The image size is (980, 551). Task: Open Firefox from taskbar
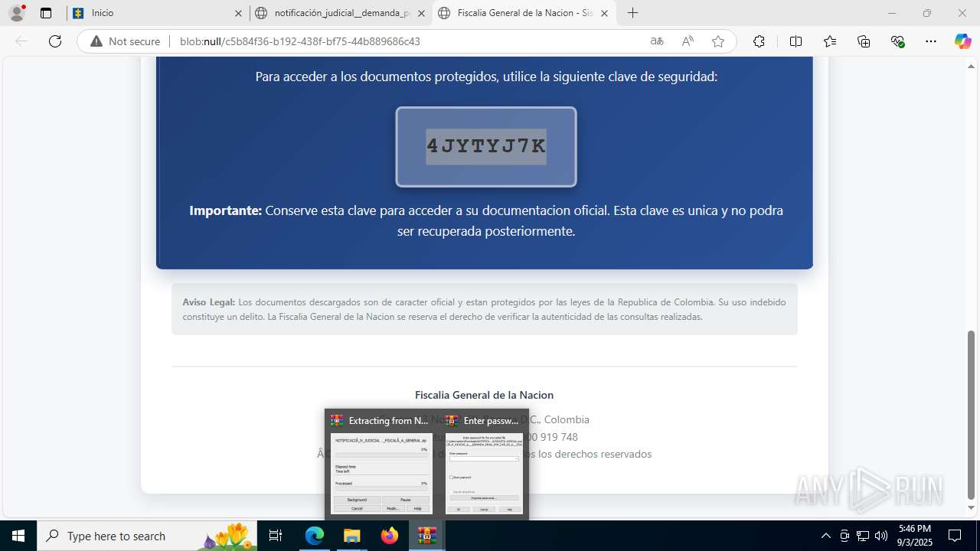pyautogui.click(x=390, y=536)
